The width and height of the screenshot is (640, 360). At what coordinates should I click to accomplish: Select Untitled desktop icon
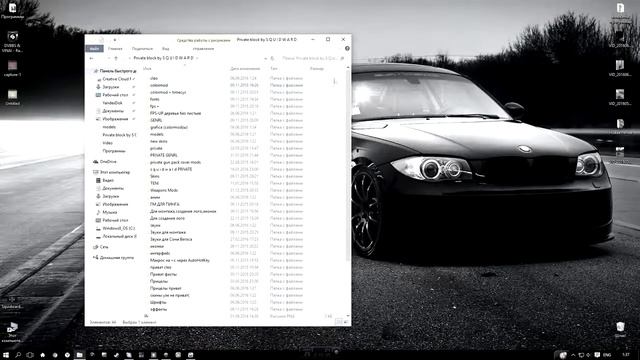12,98
